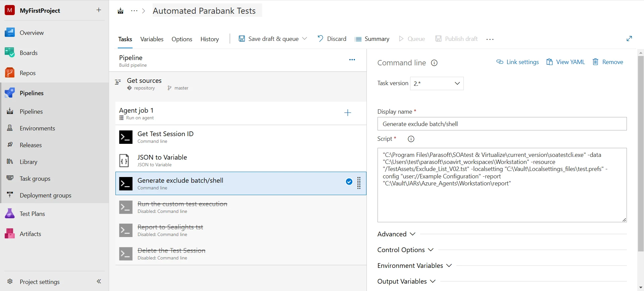The height and width of the screenshot is (291, 644).
Task: Open the breadcrumb ellipsis menu
Action: pyautogui.click(x=134, y=11)
